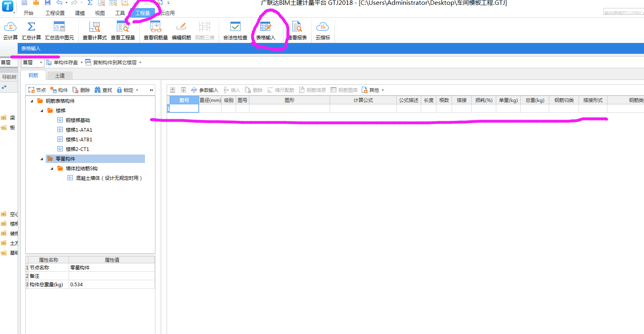Open the 首层 floor combo box
This screenshot has width=644, height=334.
(x=33, y=63)
